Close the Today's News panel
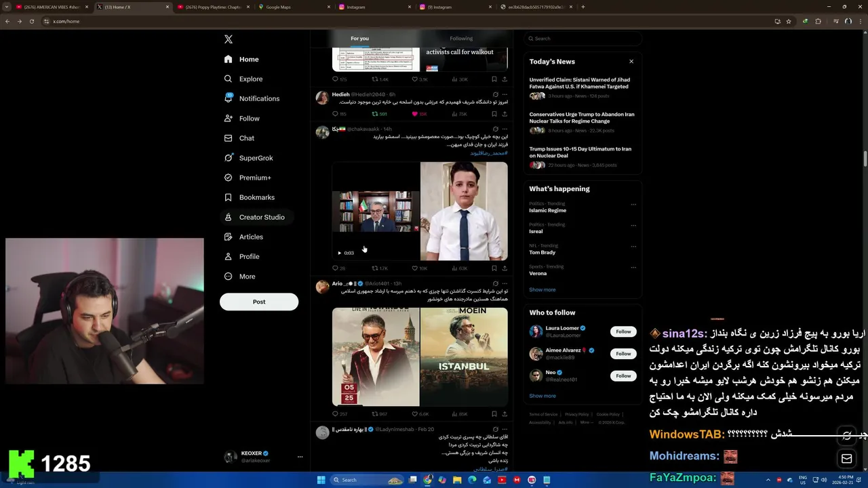 pos(631,62)
